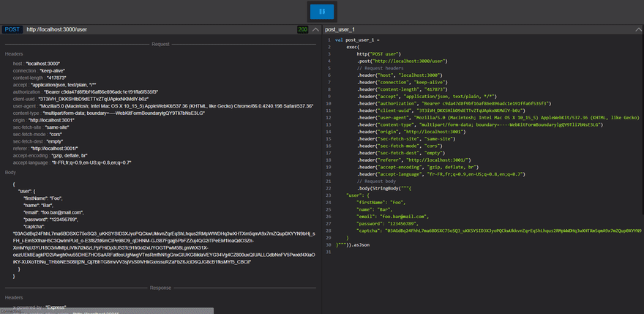Click the response Headers heading

14,298
